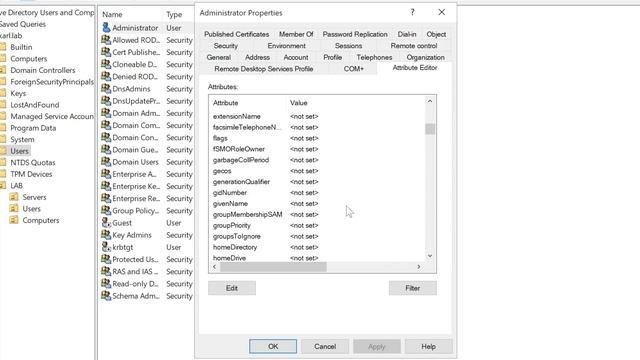Click the Schema Adm... group icon
640x360 pixels.
click(x=106, y=296)
